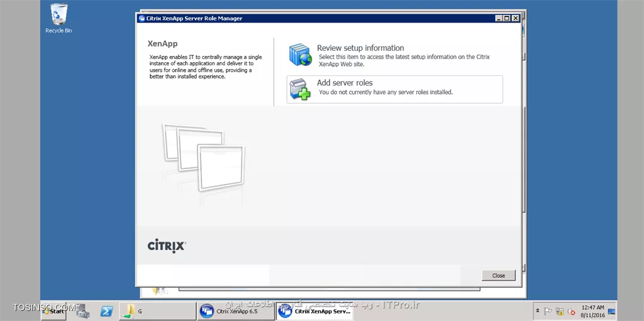The width and height of the screenshot is (644, 321).
Task: Open Review setup information item
Action: (394, 55)
